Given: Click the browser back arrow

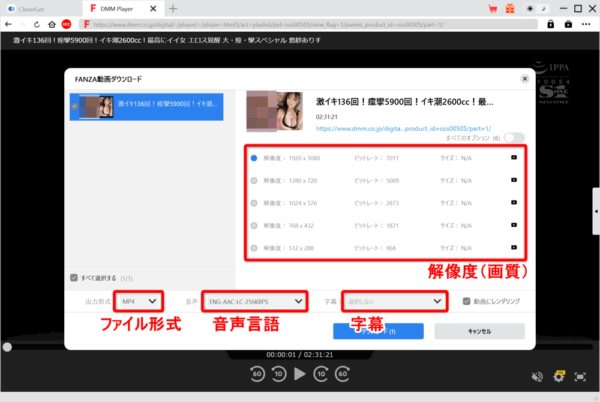Looking at the screenshot, I should click(x=8, y=24).
